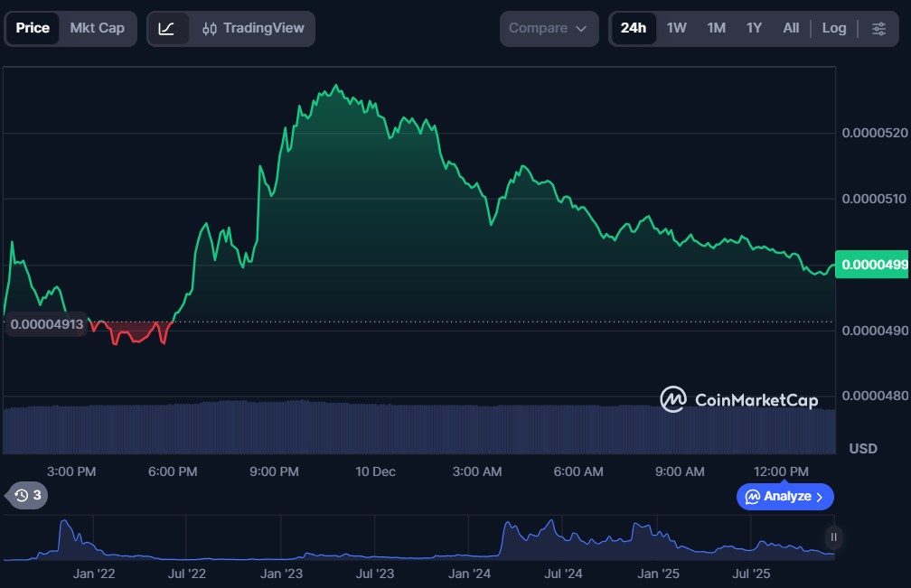Screen dimensions: 911x588
Task: Switch to the line chart view icon
Action: point(167,28)
